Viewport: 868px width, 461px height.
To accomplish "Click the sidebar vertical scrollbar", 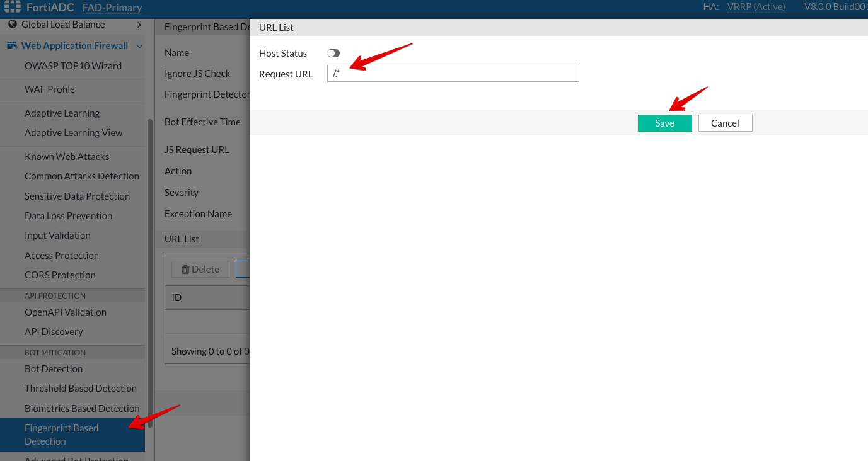I will coord(149,271).
